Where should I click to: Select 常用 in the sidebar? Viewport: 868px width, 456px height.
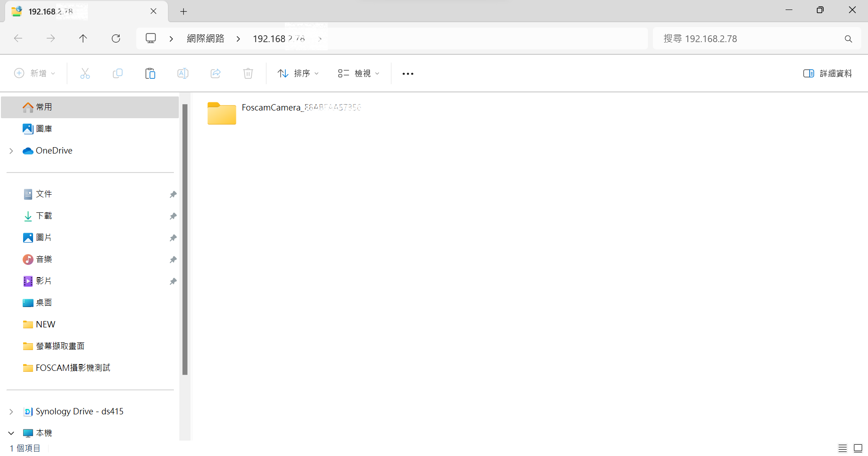tap(90, 107)
